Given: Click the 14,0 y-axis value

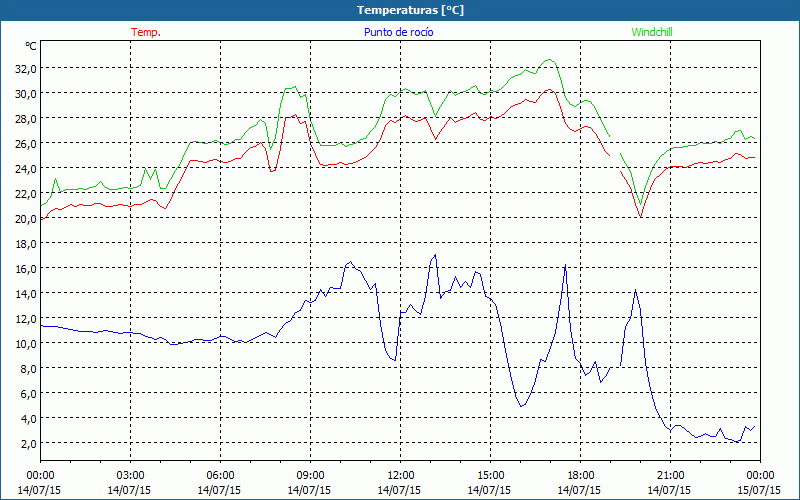Looking at the screenshot, I should click(x=26, y=294).
